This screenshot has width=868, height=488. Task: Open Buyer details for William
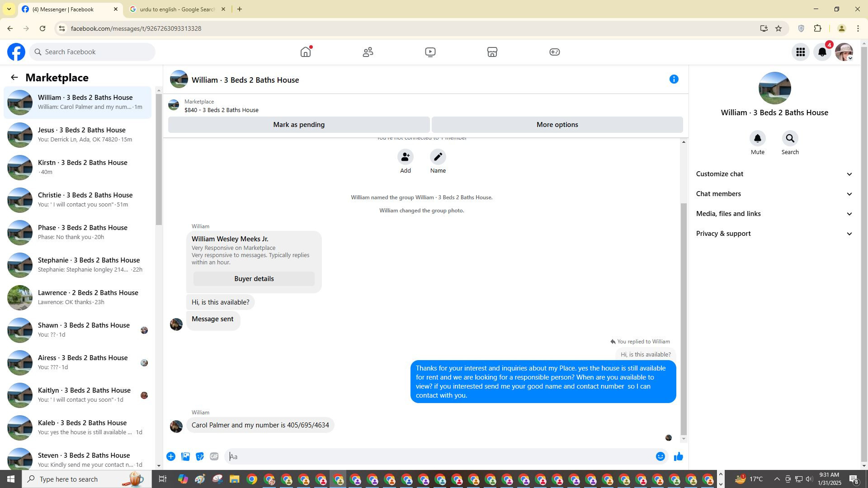pos(254,279)
